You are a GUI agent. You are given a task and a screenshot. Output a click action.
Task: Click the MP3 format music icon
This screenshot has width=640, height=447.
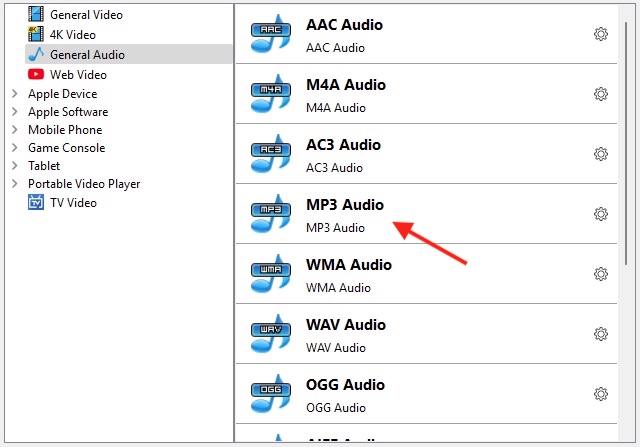pos(271,213)
